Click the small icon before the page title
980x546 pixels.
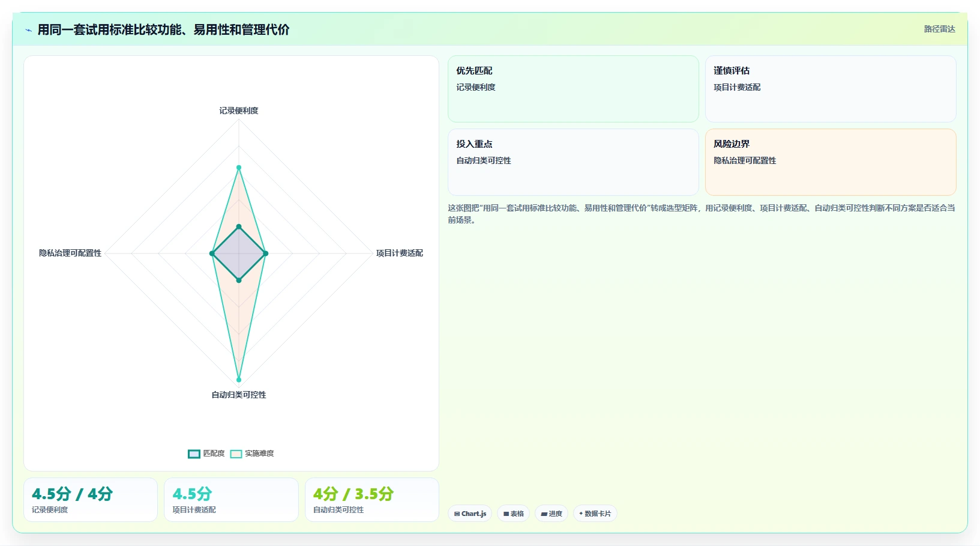28,30
